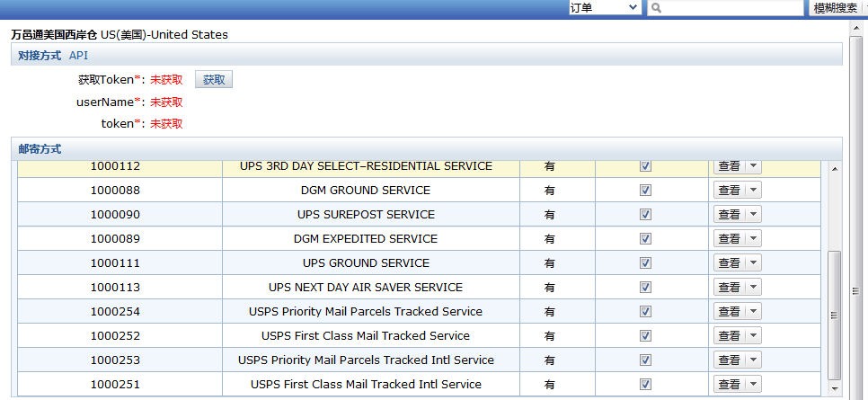Screen dimensions: 868x400
Task: Click the shipping table's vertical scrollbar thumb
Action: click(834, 315)
